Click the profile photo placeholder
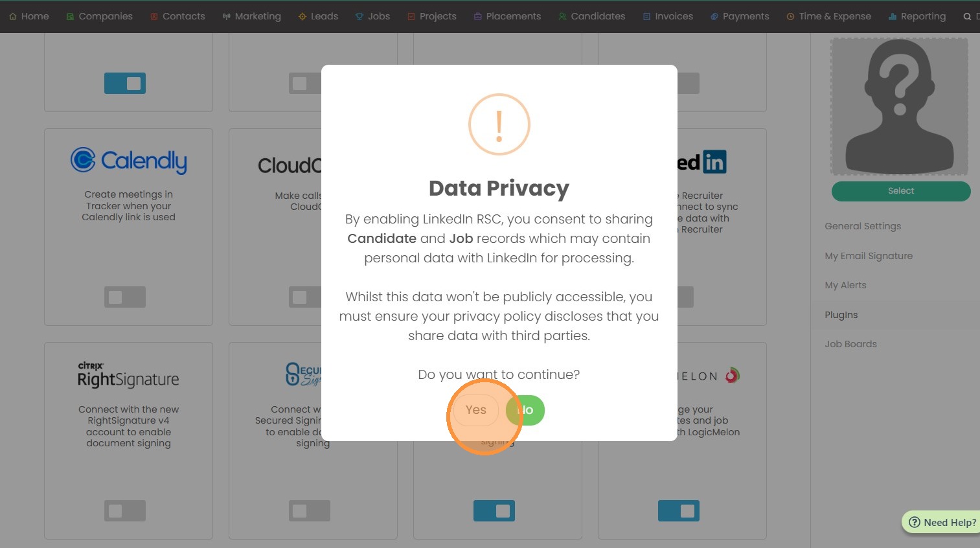This screenshot has width=980, height=548. [x=900, y=107]
